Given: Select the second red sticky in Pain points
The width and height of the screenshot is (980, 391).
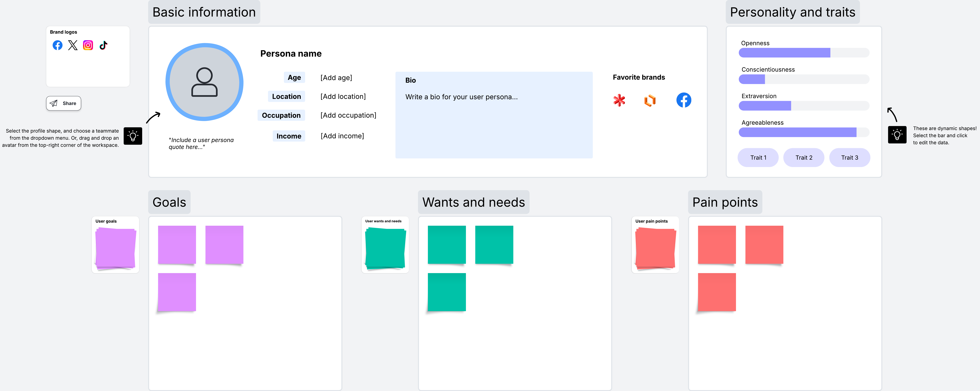Looking at the screenshot, I should tap(764, 245).
